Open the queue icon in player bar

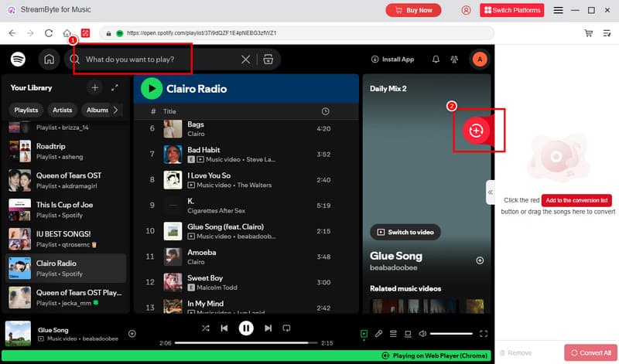tap(393, 334)
